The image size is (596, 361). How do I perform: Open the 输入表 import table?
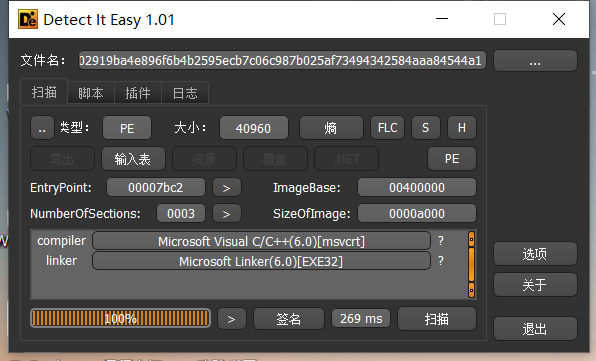coord(133,159)
